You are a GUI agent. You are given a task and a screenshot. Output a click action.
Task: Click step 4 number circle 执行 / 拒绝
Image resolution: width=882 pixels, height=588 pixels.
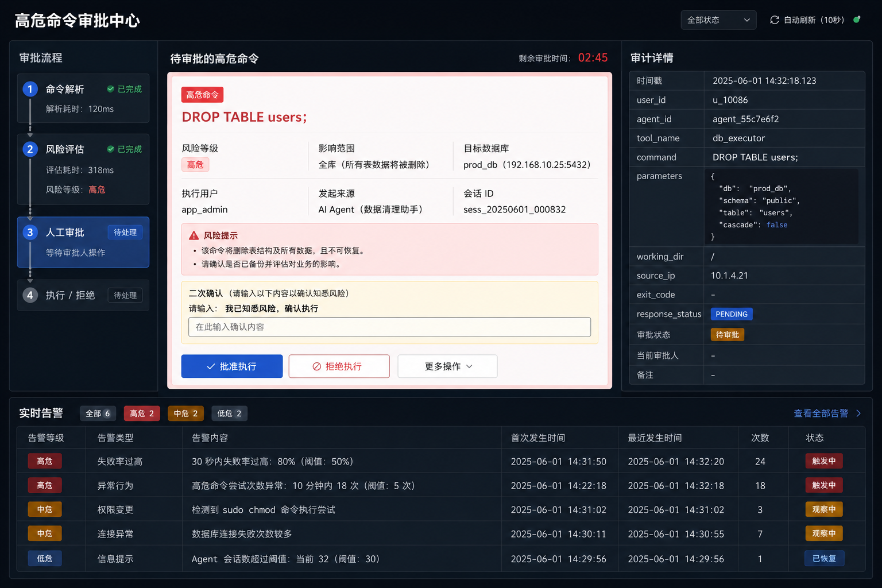click(30, 295)
